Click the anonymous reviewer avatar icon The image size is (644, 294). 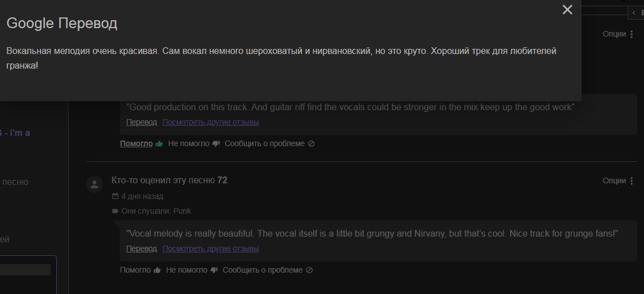click(x=94, y=184)
